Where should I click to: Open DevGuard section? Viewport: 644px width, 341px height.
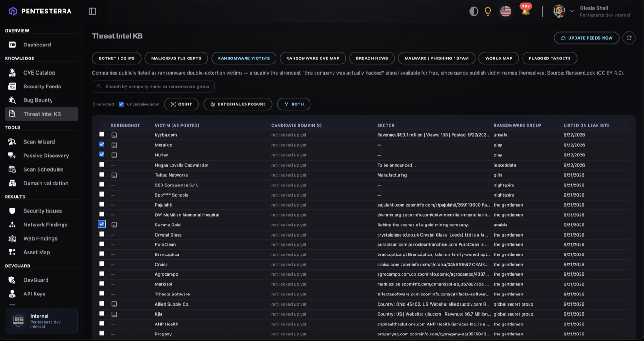tap(41, 280)
